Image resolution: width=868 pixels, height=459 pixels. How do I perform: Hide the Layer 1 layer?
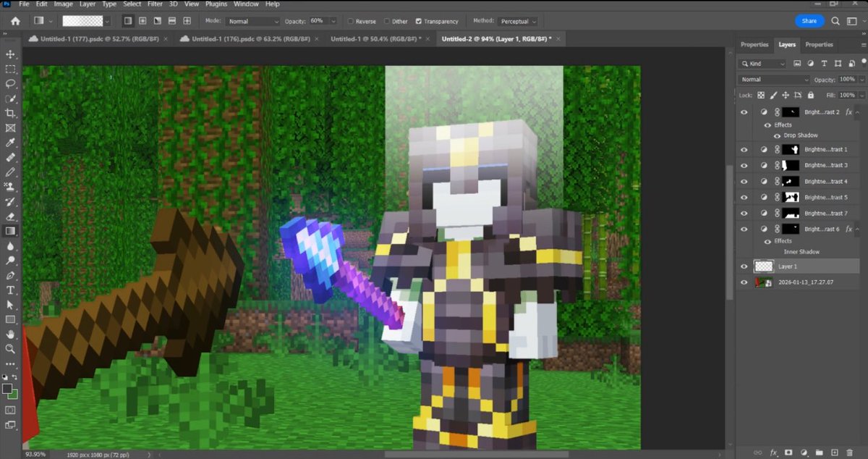[x=744, y=266]
